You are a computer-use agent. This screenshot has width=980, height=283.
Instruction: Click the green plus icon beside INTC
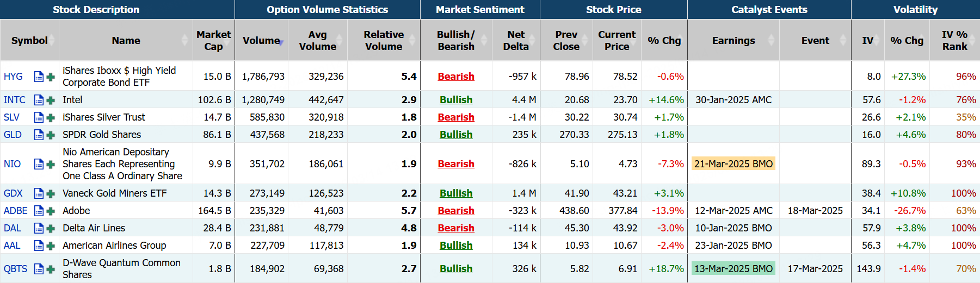(51, 100)
